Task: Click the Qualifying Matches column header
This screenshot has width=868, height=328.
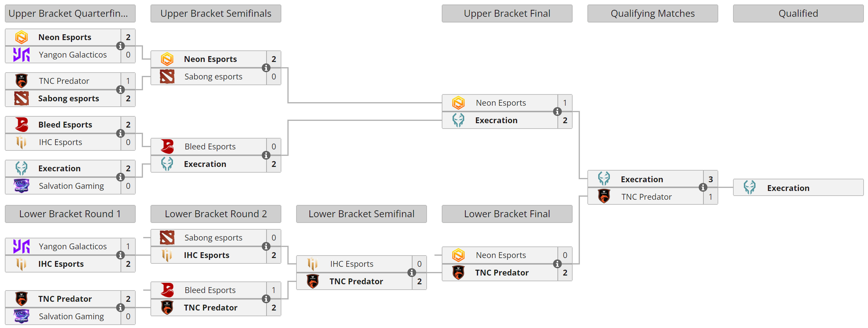Action: [653, 13]
